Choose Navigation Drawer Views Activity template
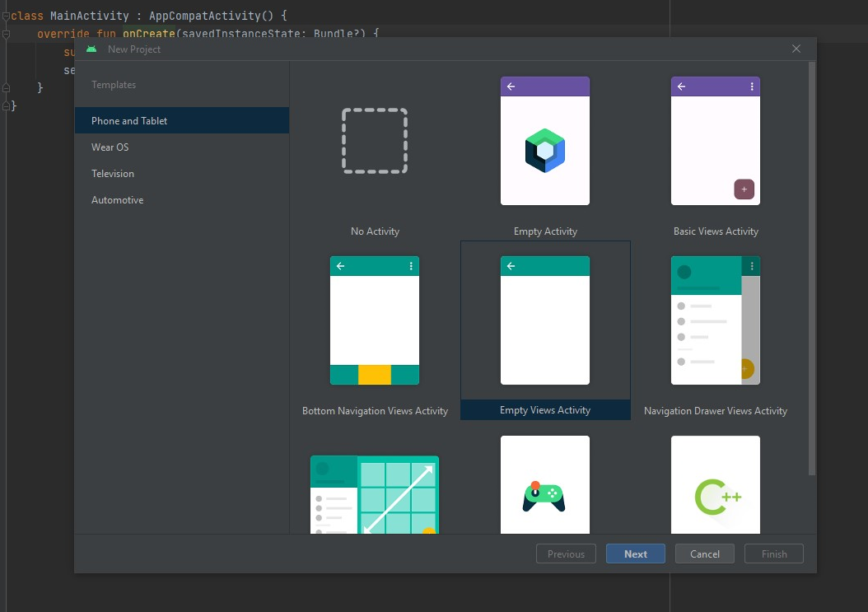The height and width of the screenshot is (612, 868). point(715,320)
